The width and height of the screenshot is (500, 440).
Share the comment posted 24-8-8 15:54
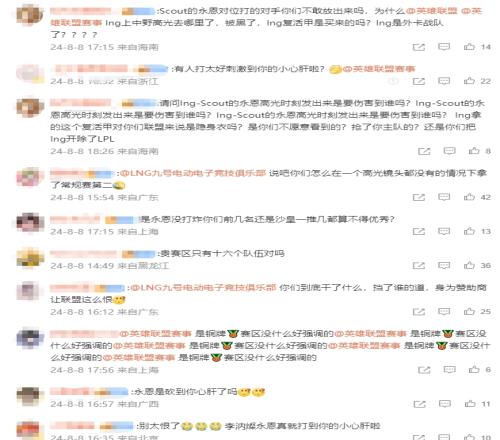pyautogui.click(x=419, y=197)
